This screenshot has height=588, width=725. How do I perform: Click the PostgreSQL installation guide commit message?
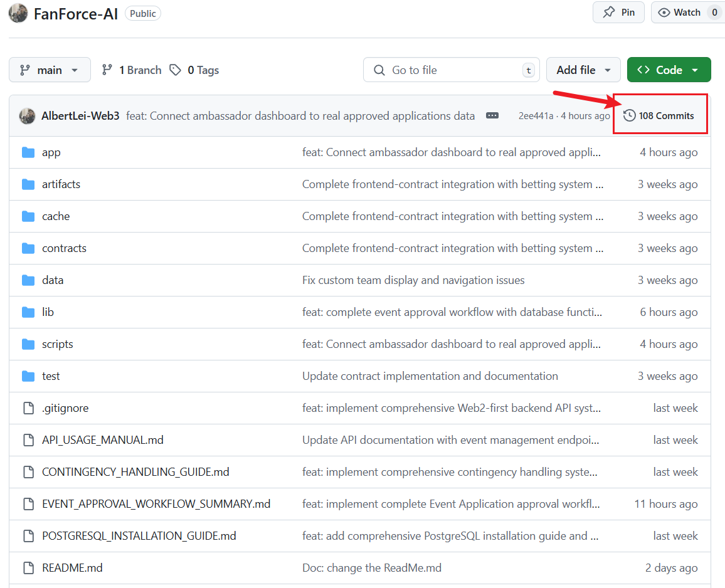coord(450,536)
